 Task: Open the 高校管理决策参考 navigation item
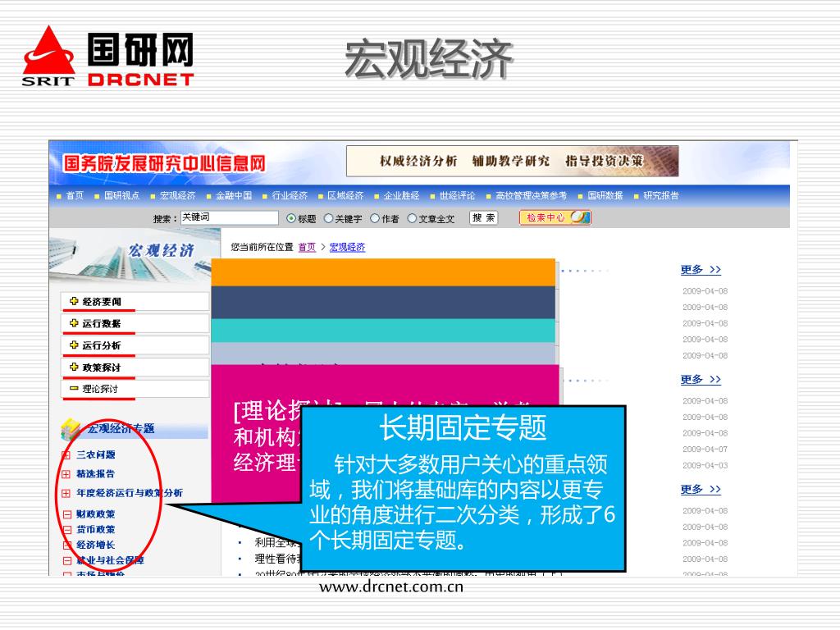tap(531, 195)
